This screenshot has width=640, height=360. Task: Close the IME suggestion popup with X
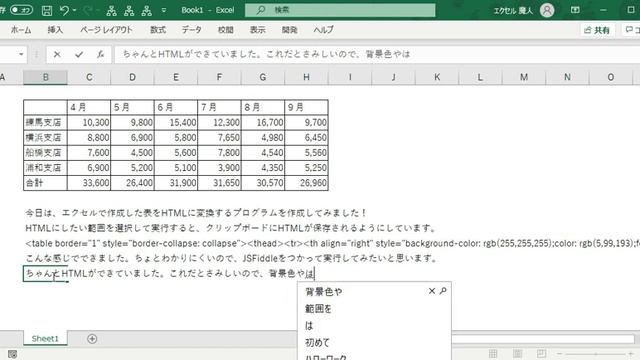[x=432, y=291]
